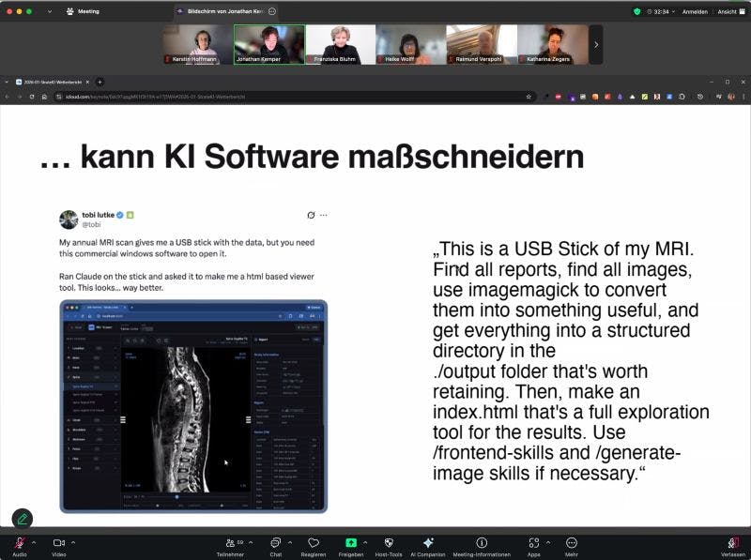Open Host-Tools shield icon

coord(389,543)
